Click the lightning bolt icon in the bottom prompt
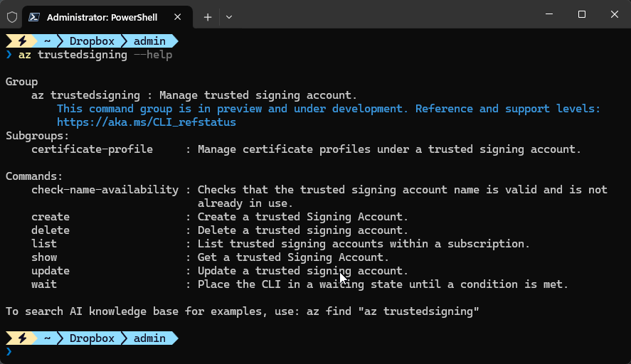Screen dimensions: 631x364 pos(21,338)
